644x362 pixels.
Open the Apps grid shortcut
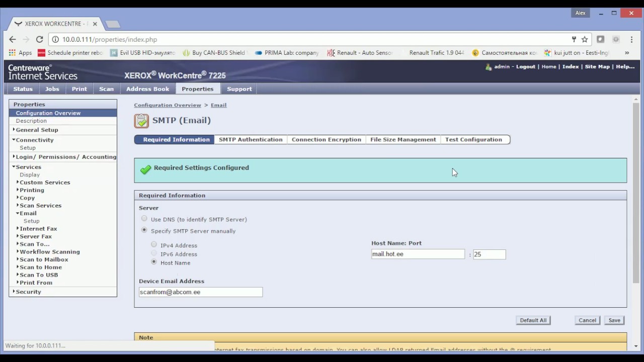click(20, 53)
